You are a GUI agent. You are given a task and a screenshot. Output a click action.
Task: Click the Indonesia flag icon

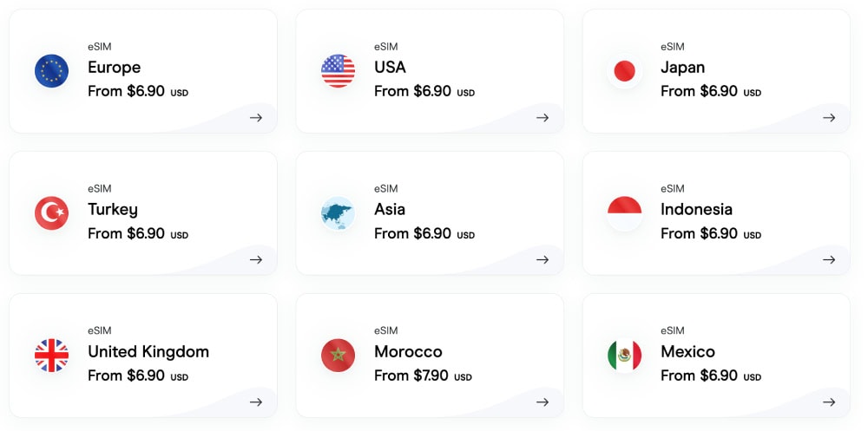(x=624, y=213)
